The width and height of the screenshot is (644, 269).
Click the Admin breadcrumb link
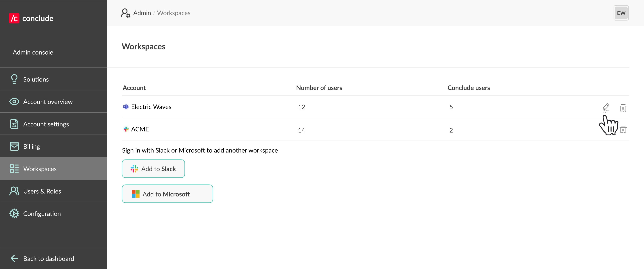(142, 13)
